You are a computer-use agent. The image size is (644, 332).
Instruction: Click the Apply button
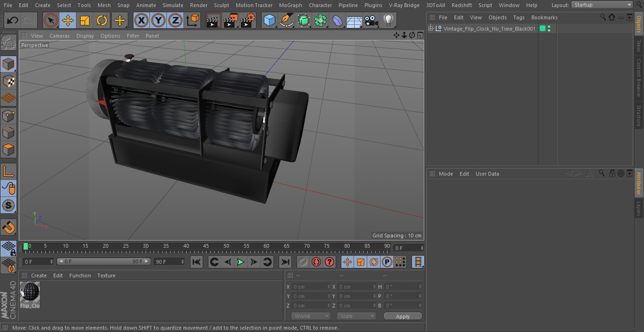coord(403,316)
